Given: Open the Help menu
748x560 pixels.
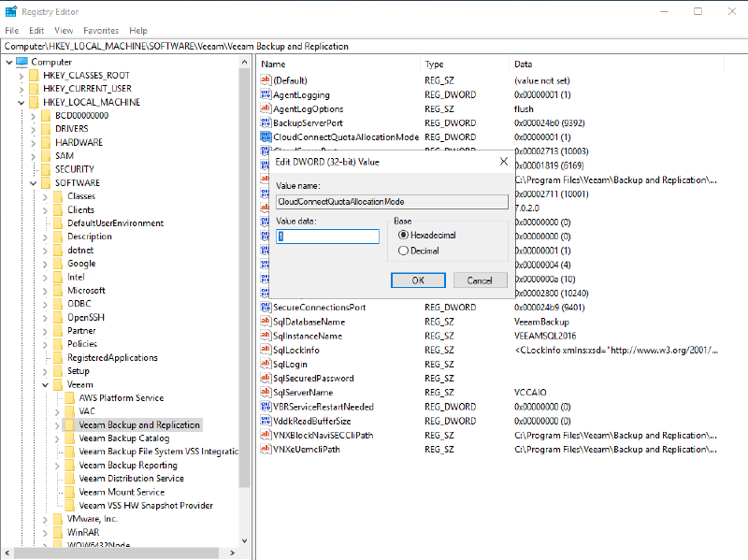Looking at the screenshot, I should pyautogui.click(x=138, y=31).
